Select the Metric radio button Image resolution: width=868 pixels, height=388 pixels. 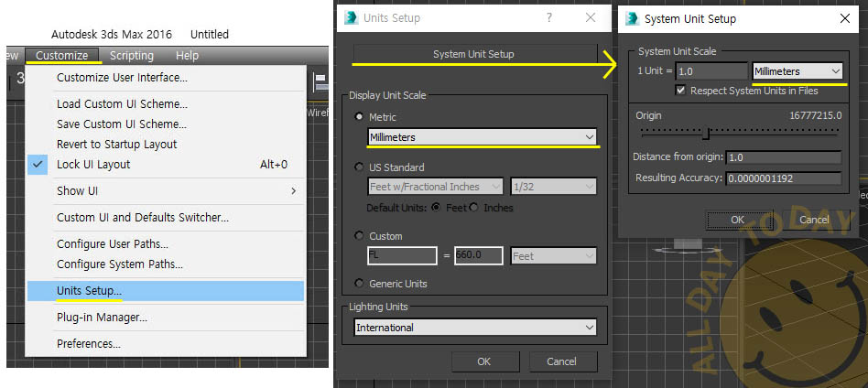pyautogui.click(x=359, y=117)
